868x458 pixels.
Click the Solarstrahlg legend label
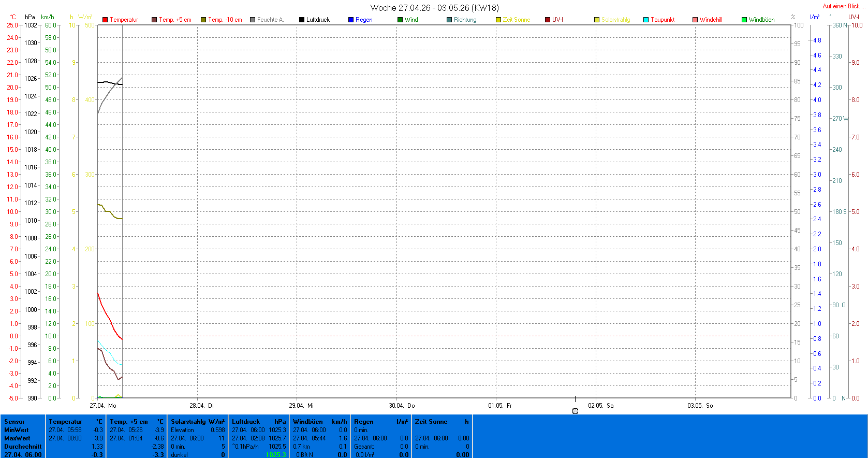(615, 20)
